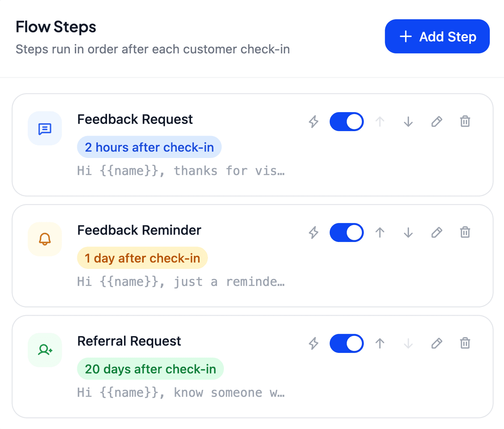Screen dimensions: 504x429
Task: Click the chat bubble icon on Feedback Request
Action: 45,128
